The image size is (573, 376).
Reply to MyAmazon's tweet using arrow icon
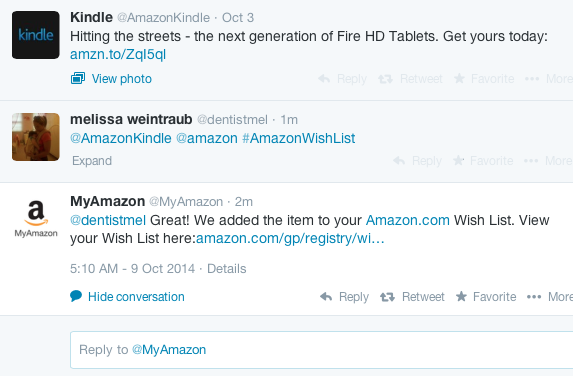[x=326, y=297]
